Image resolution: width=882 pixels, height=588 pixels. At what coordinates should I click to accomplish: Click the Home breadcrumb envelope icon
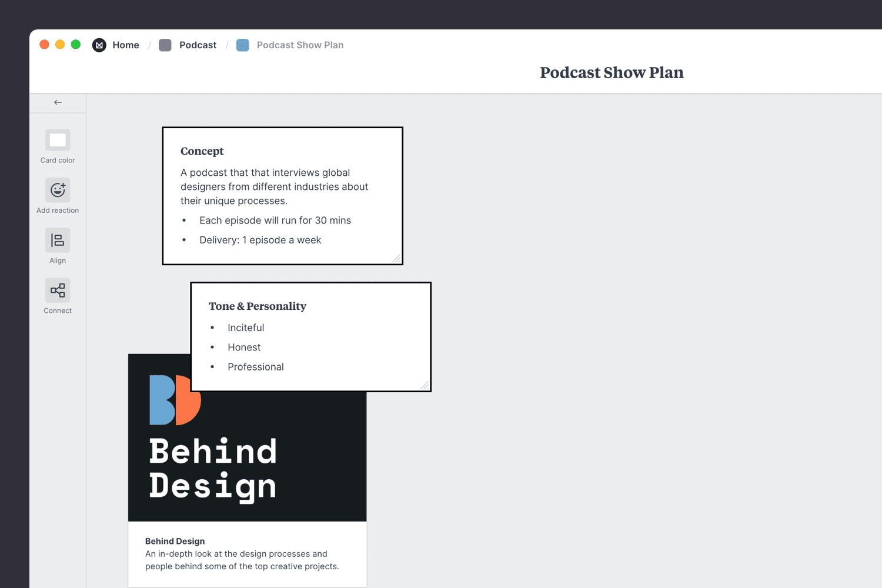click(99, 45)
